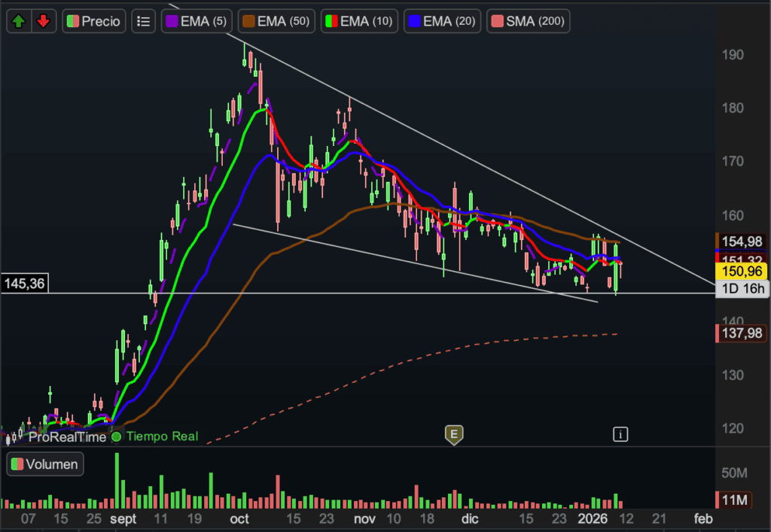Click the red down arrow icon

click(x=44, y=22)
